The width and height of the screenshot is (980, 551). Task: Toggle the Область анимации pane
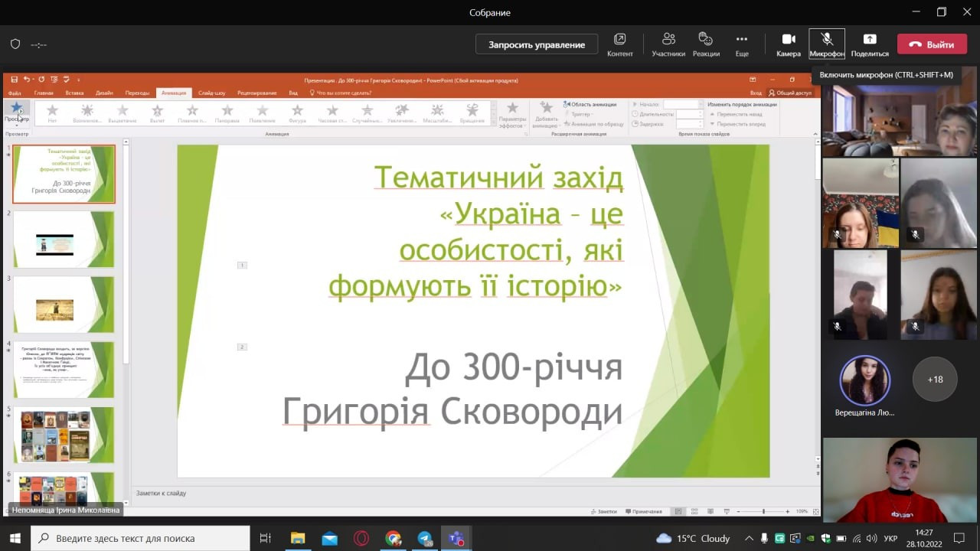(x=590, y=105)
